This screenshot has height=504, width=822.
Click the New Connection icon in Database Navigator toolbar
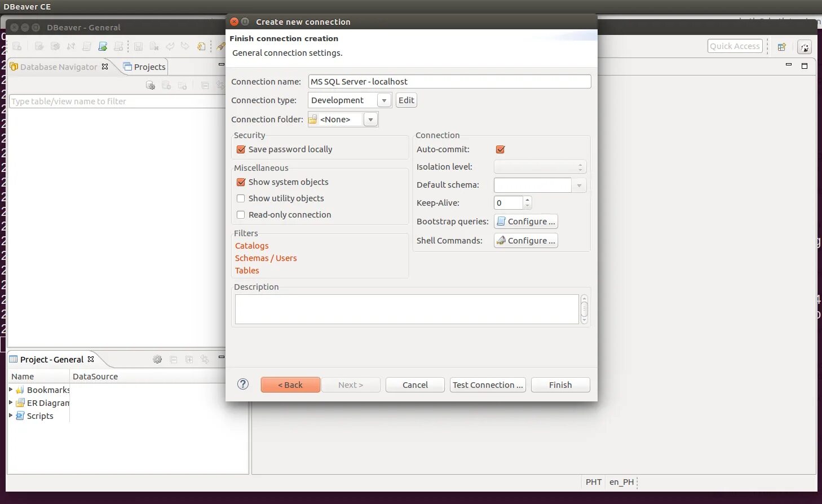[166, 85]
